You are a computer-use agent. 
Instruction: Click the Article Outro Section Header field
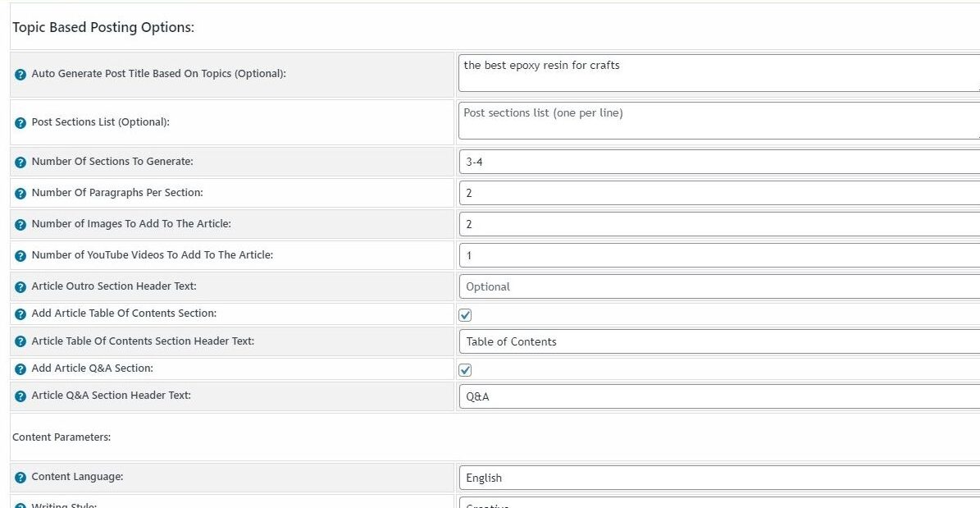718,286
